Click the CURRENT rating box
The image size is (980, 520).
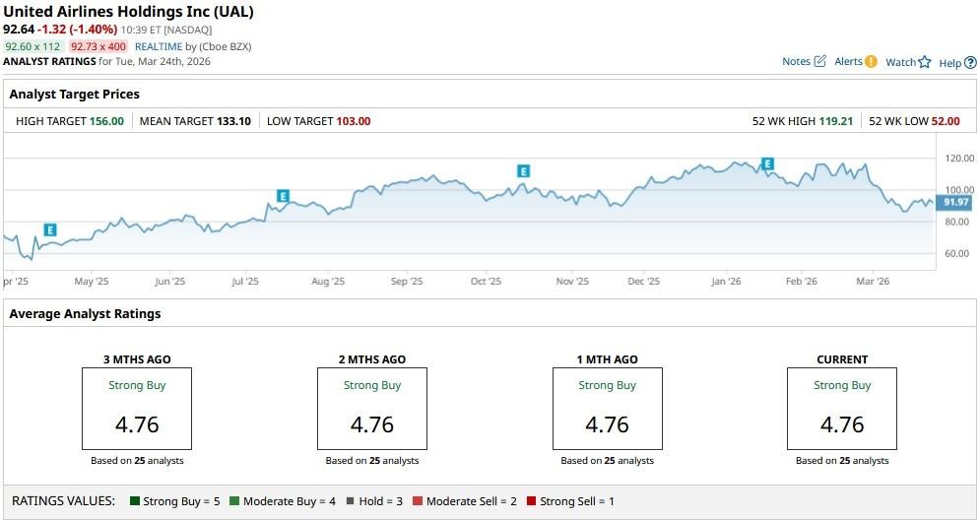842,409
